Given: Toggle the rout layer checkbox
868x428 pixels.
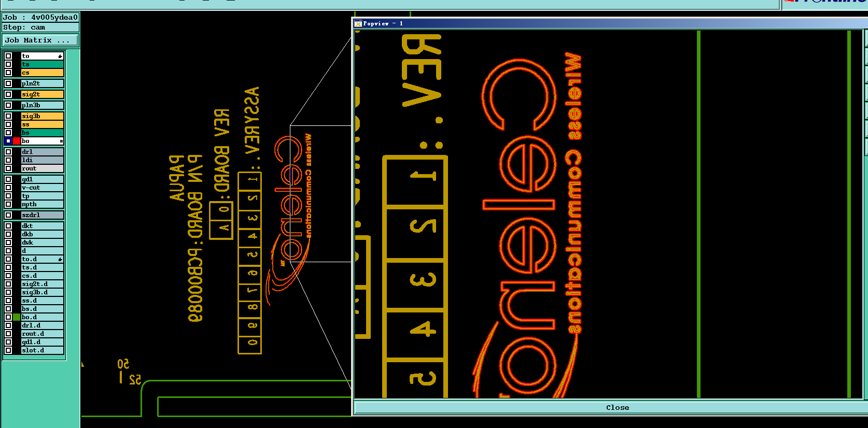Looking at the screenshot, I should pyautogui.click(x=8, y=168).
